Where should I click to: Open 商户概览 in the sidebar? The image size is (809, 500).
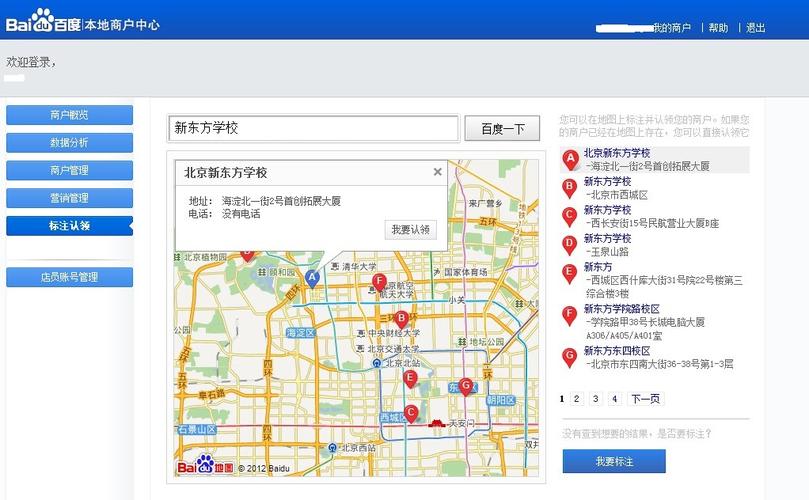click(69, 115)
